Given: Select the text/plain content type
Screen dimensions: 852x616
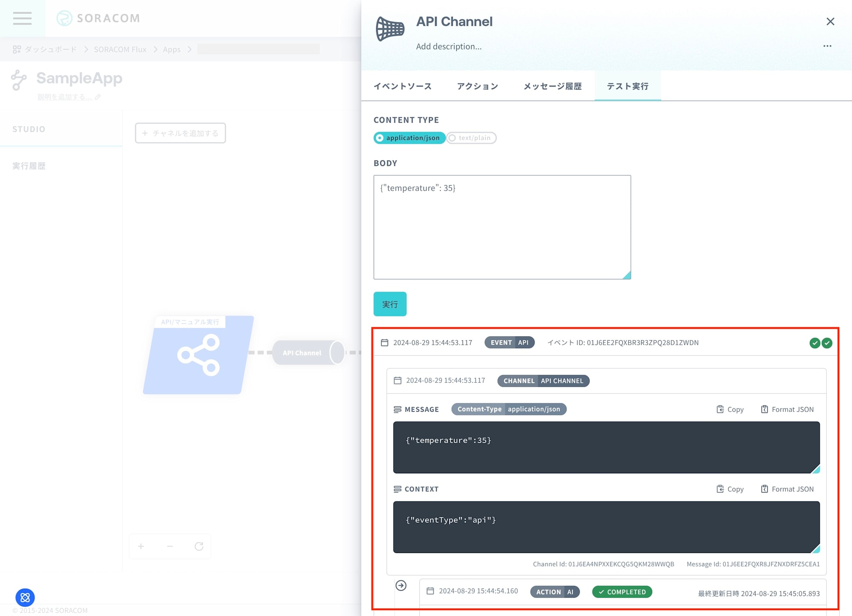Looking at the screenshot, I should (x=472, y=138).
